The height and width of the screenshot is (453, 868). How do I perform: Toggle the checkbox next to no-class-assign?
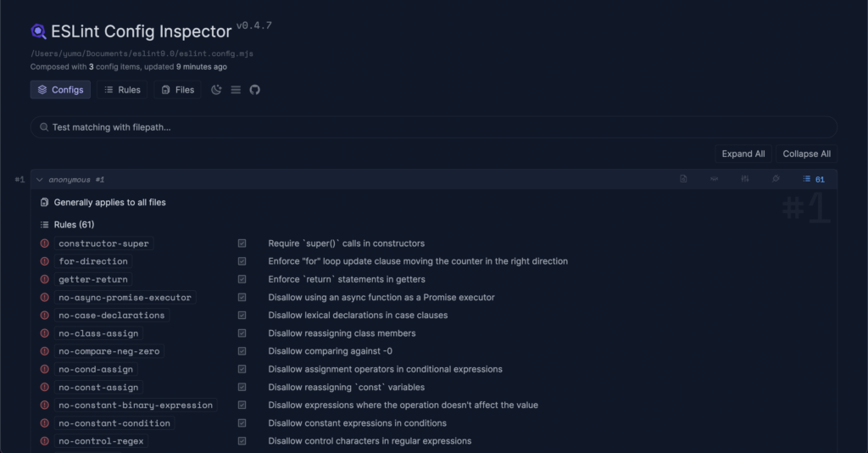(x=242, y=333)
